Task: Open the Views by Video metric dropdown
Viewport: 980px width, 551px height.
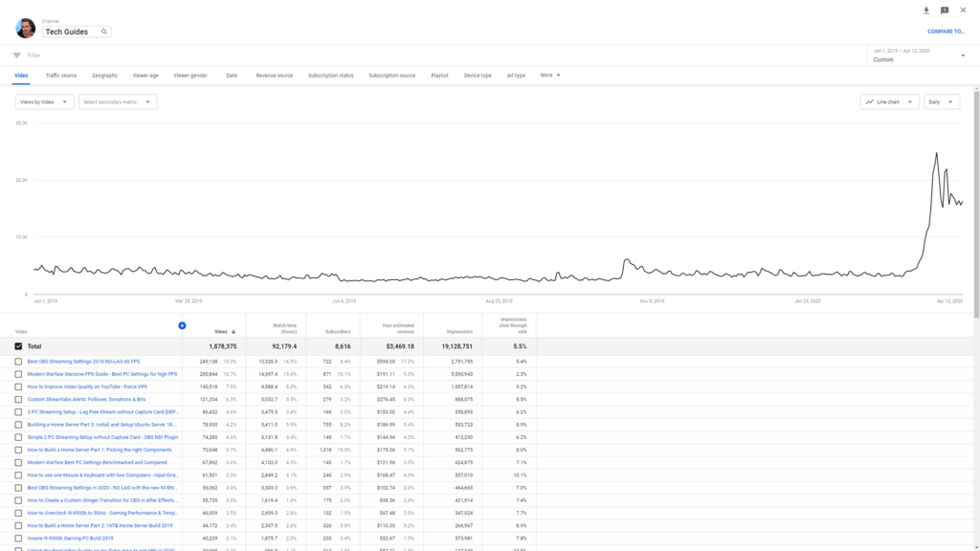Action: [x=44, y=101]
